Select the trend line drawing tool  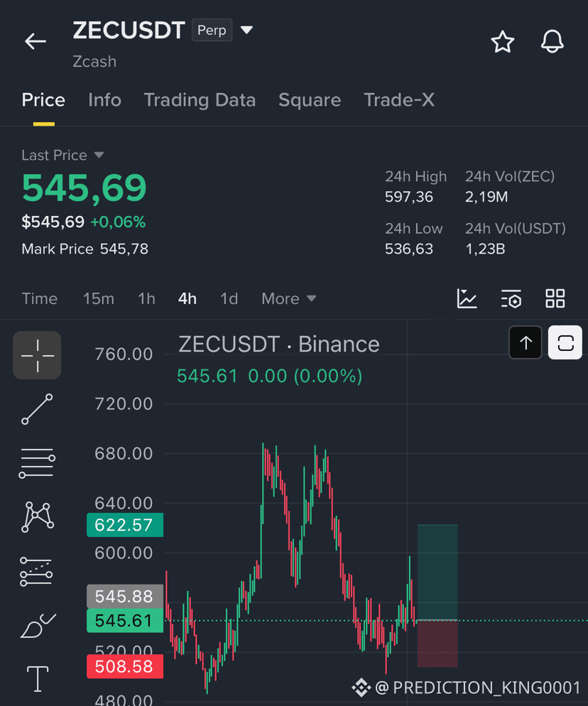37,409
